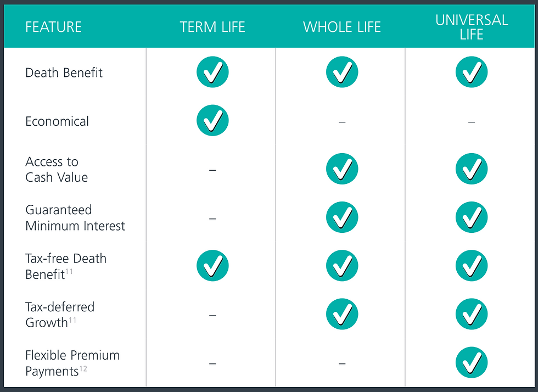Viewport: 538px width, 392px height.
Task: Click Universal Life Flexible Premium Payments checkmark
Action: [x=472, y=362]
